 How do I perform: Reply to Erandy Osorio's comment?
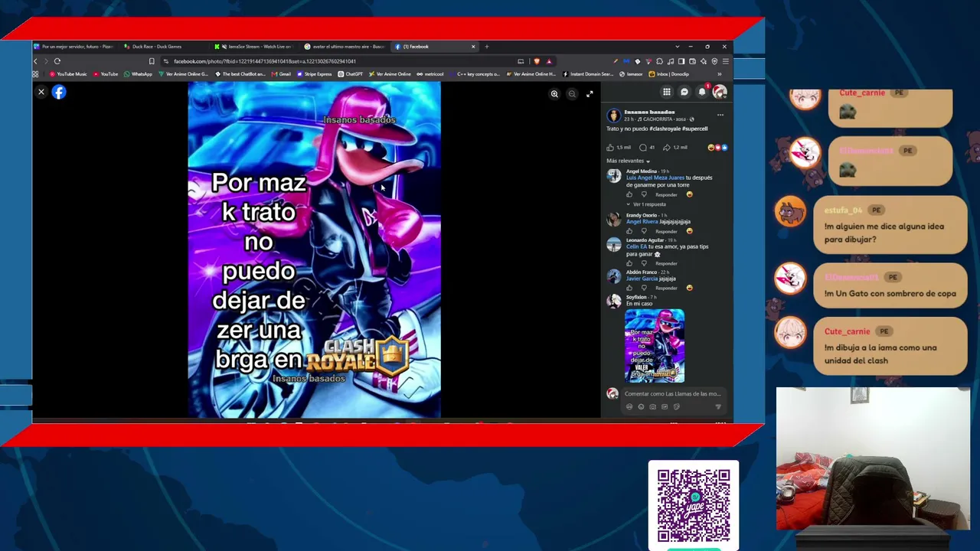tap(666, 231)
